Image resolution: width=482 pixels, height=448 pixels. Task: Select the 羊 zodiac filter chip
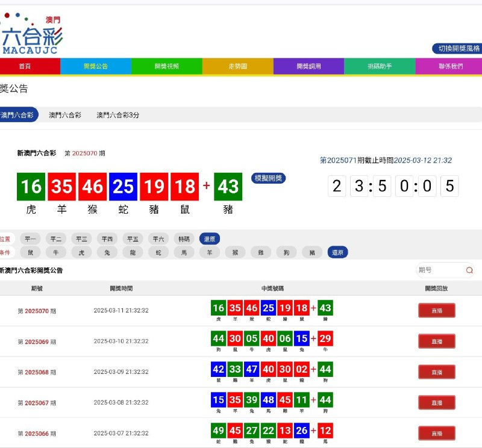click(x=209, y=252)
